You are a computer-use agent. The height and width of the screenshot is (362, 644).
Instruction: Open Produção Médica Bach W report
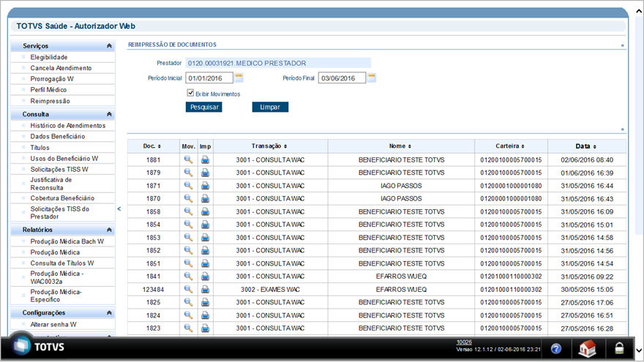tap(67, 241)
